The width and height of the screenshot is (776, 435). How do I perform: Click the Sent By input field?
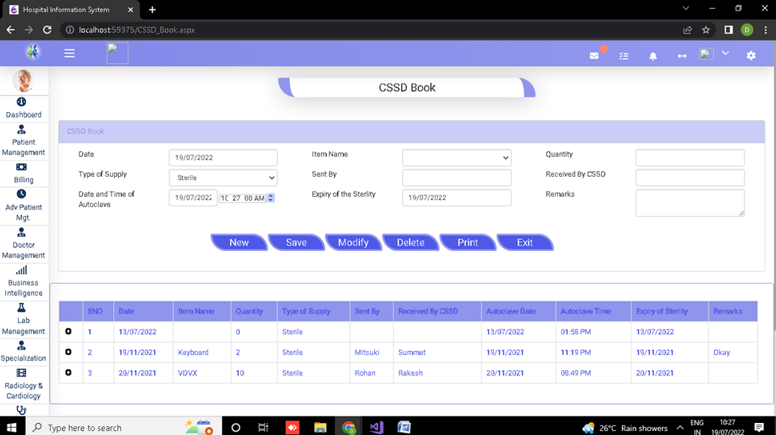456,178
